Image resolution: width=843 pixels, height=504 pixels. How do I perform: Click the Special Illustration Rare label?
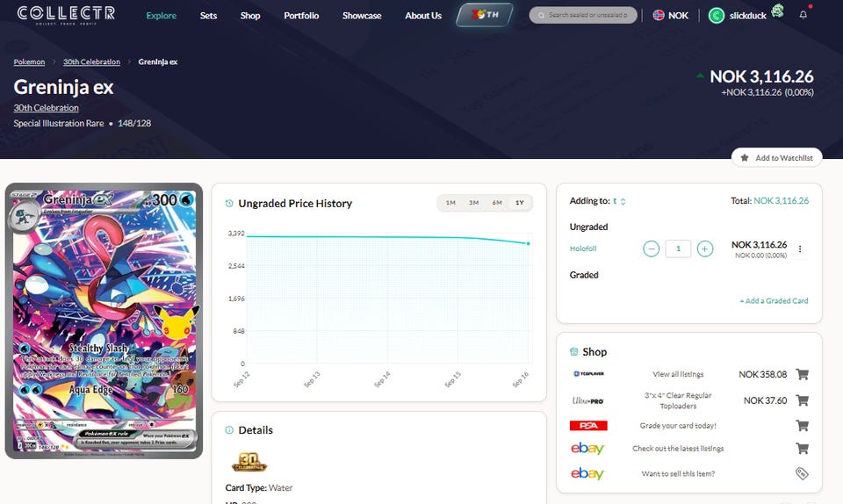pos(59,123)
